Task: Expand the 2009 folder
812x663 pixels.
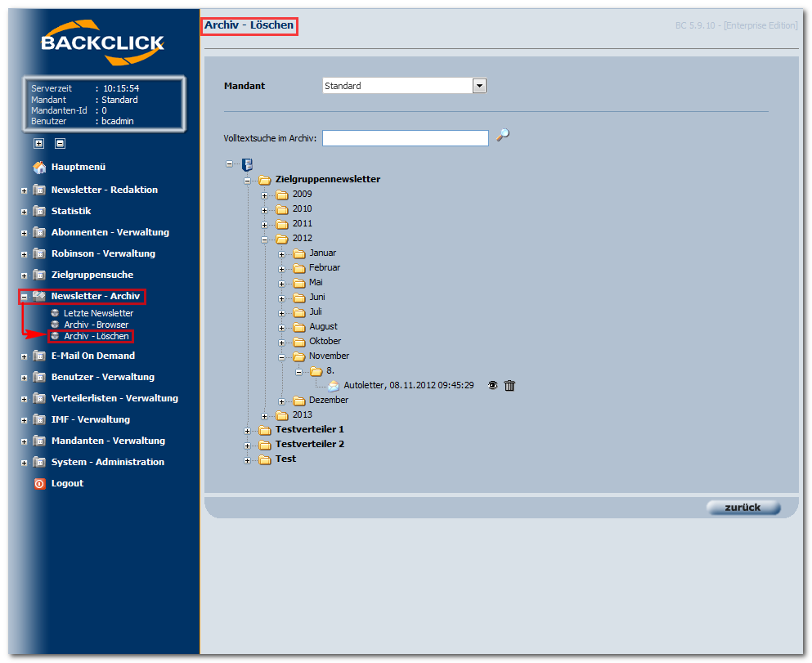Action: [265, 195]
